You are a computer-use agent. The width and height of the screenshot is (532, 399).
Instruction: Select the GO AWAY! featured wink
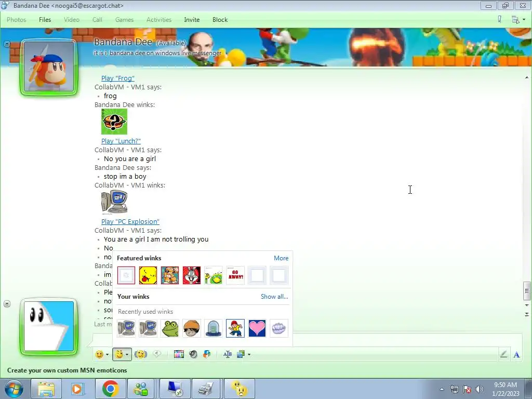(235, 275)
